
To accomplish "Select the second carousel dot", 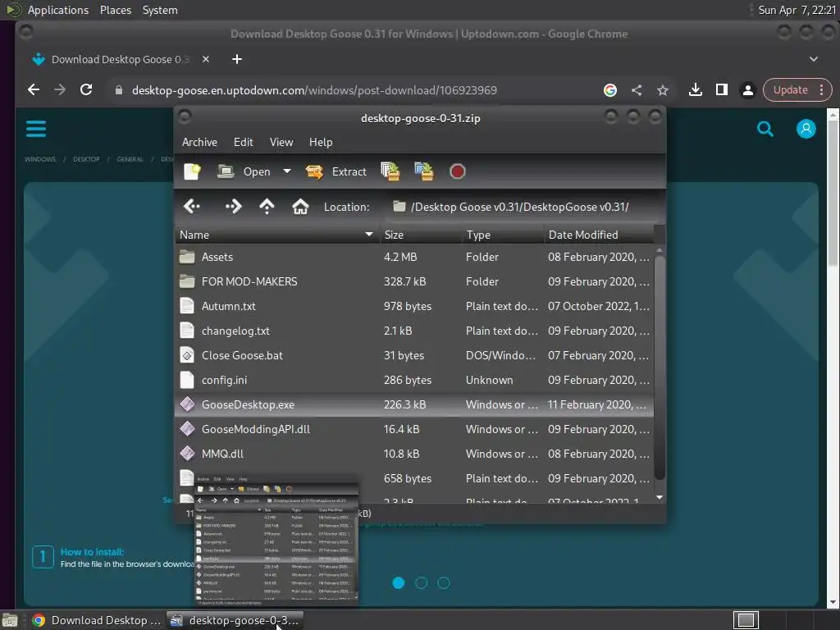I will (421, 583).
